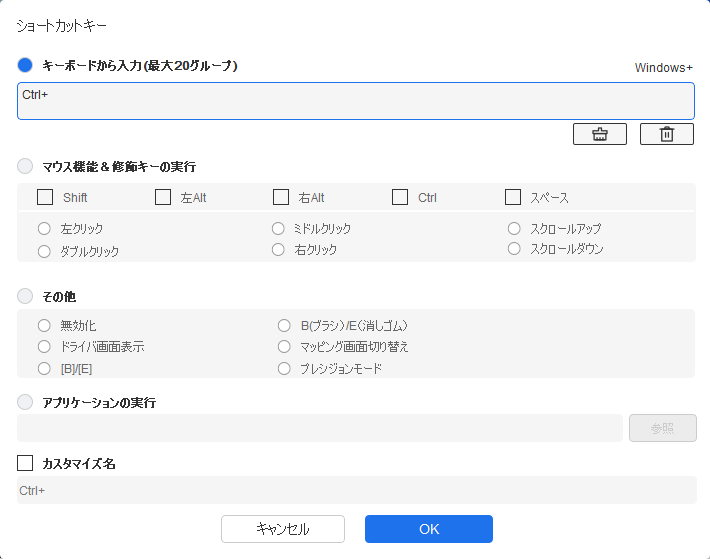Pick the スクロールアップ radio button
The image size is (710, 559).
point(514,229)
